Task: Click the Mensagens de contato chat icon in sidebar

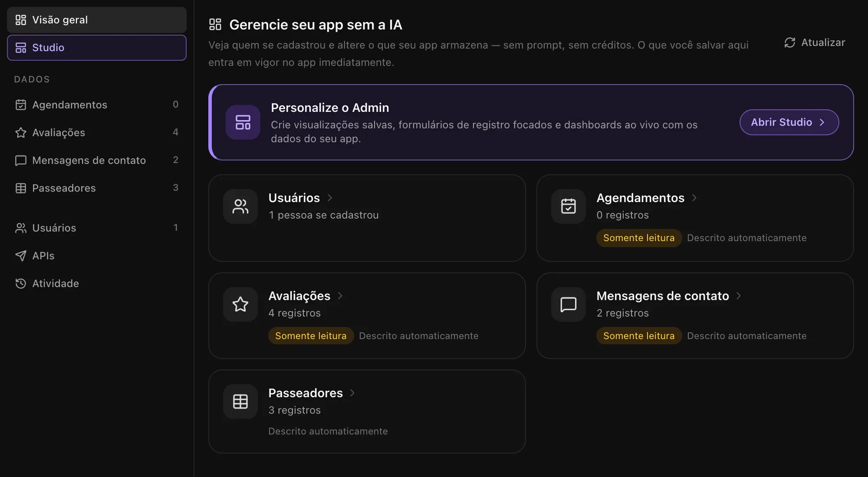Action: coord(21,160)
